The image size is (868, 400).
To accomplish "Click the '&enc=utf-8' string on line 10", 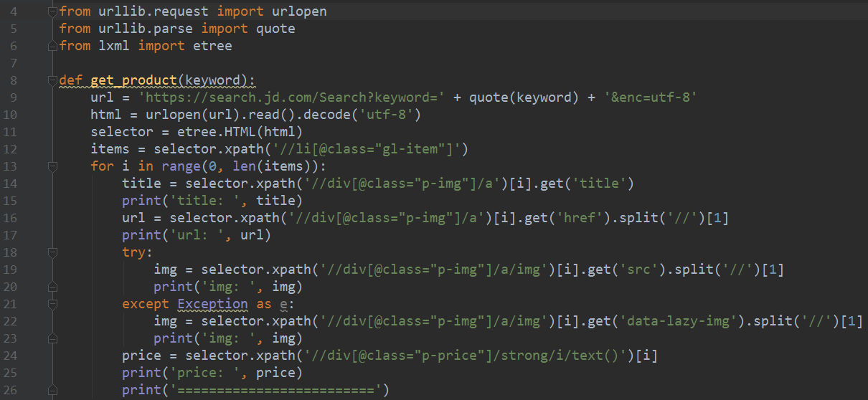I will tap(652, 97).
